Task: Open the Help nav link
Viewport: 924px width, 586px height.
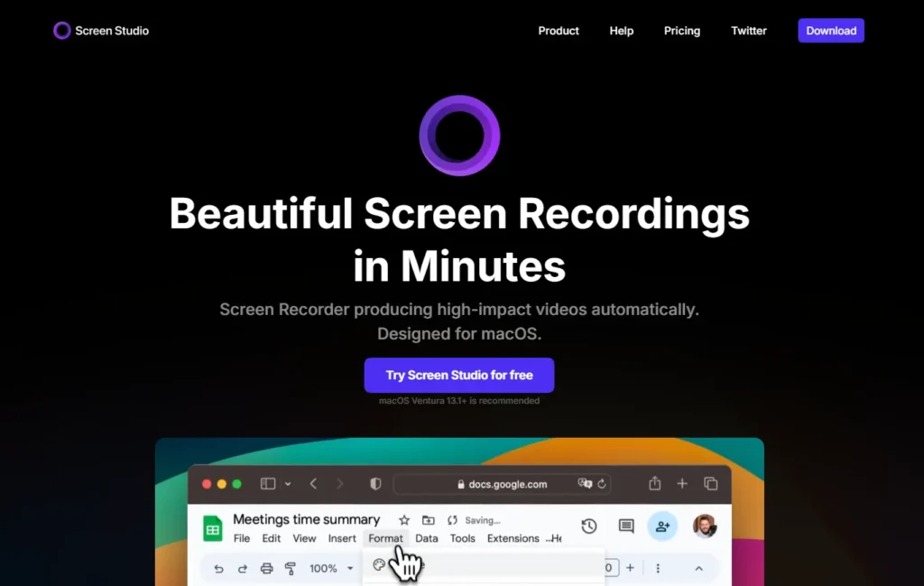Action: coord(621,31)
